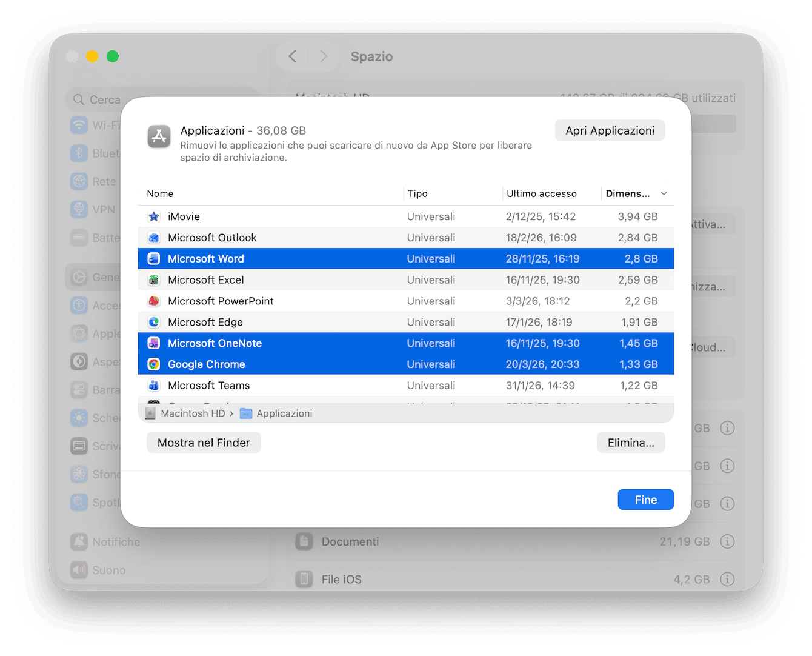Click the Notifiche bell icon in sidebar
Image resolution: width=812 pixels, height=656 pixels.
(79, 542)
